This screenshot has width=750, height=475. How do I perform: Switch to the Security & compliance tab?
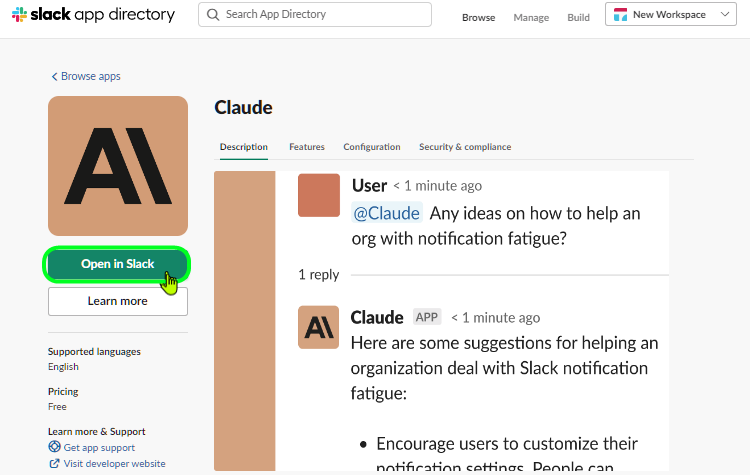tap(465, 147)
